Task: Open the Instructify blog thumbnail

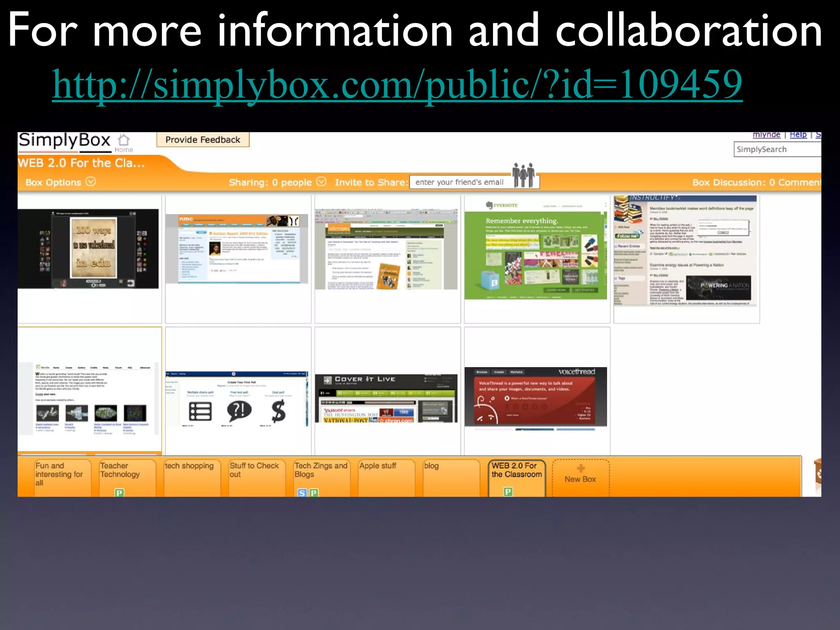Action: point(685,250)
